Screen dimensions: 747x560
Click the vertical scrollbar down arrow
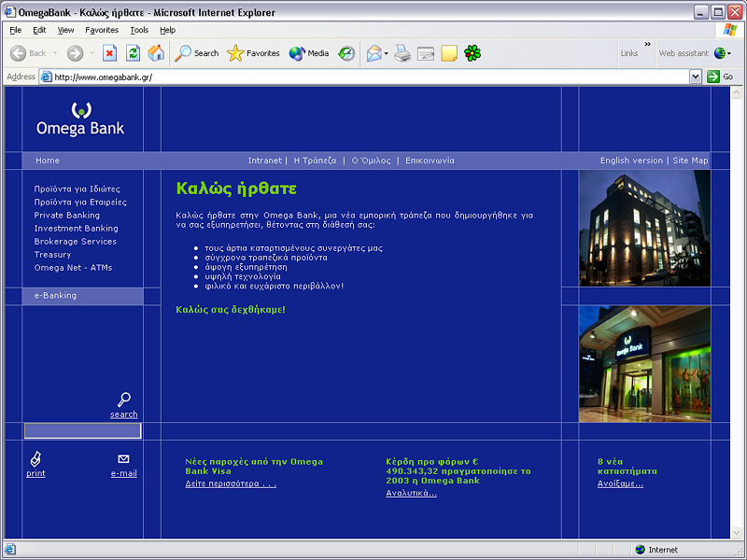coord(737,532)
